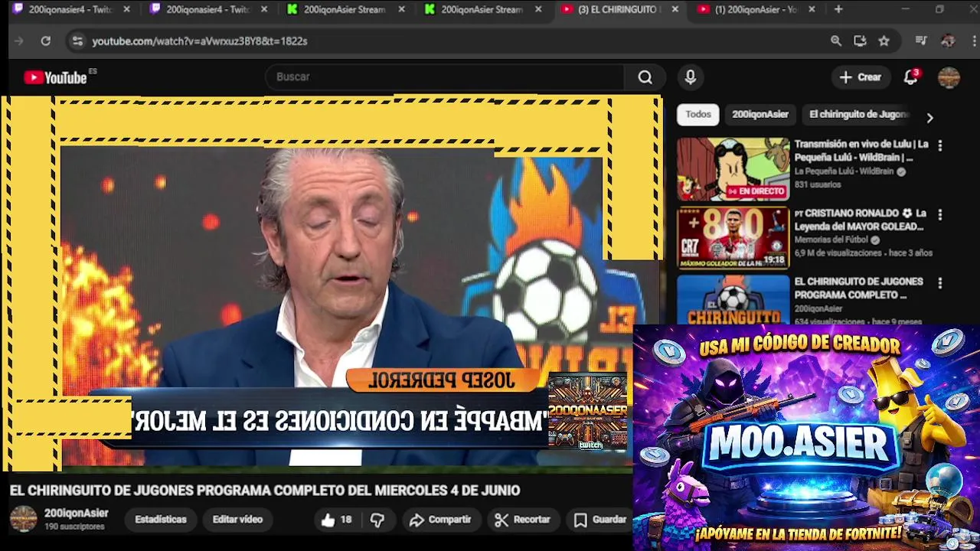Open media controls icon in toolbar
Image resolution: width=980 pixels, height=551 pixels.
tap(922, 41)
